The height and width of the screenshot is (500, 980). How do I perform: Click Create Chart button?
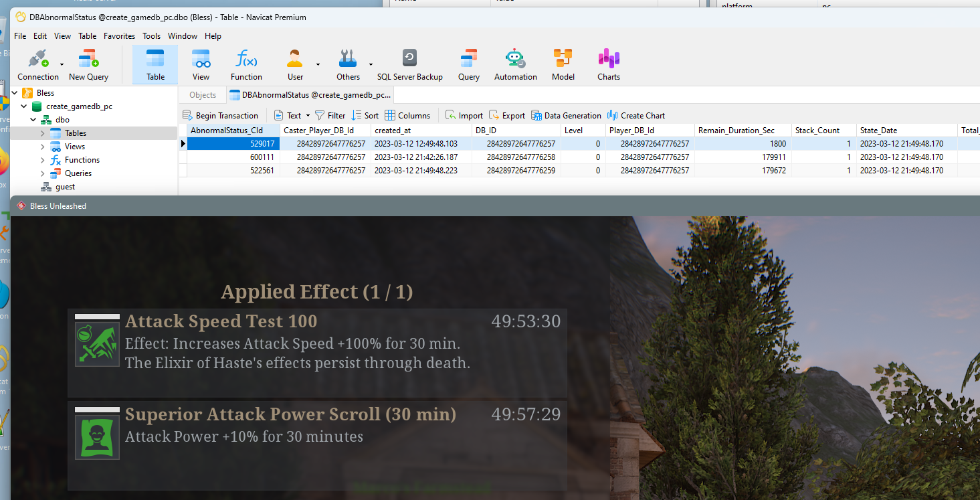tap(636, 115)
